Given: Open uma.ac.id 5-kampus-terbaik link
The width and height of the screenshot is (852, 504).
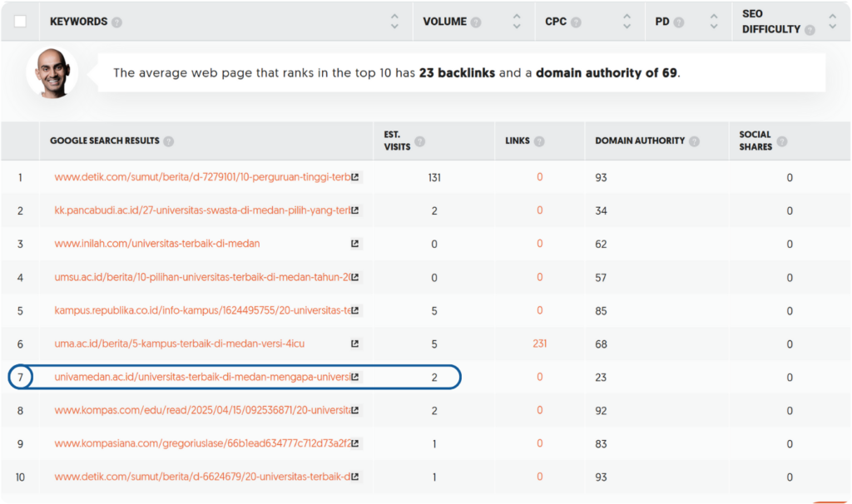Looking at the screenshot, I should point(180,343).
